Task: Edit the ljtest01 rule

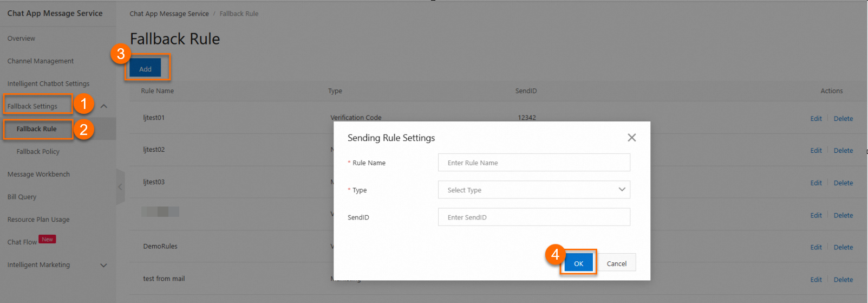Action: point(816,119)
